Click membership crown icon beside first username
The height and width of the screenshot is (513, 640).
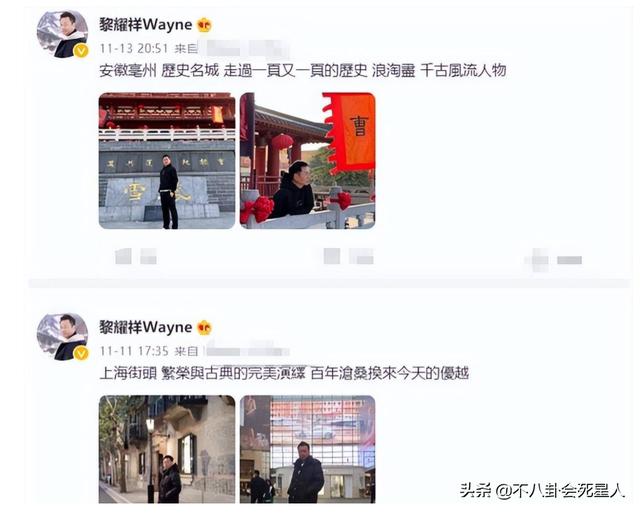204,25
